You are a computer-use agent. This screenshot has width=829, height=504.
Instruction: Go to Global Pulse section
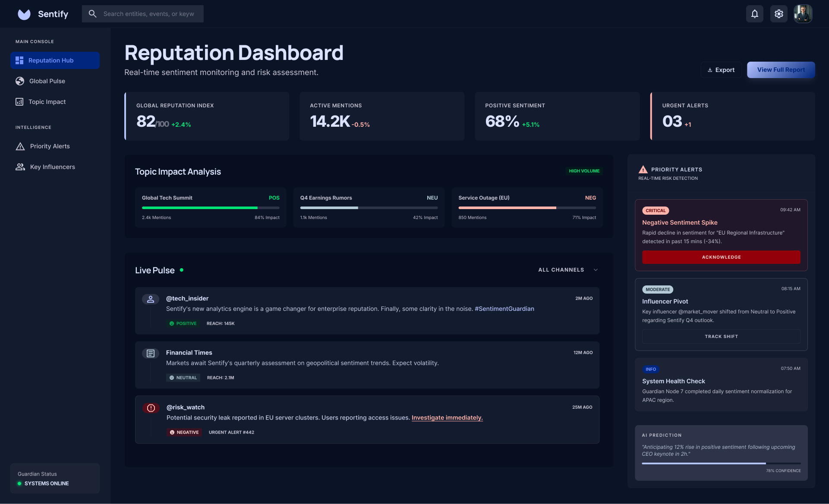pyautogui.click(x=55, y=81)
